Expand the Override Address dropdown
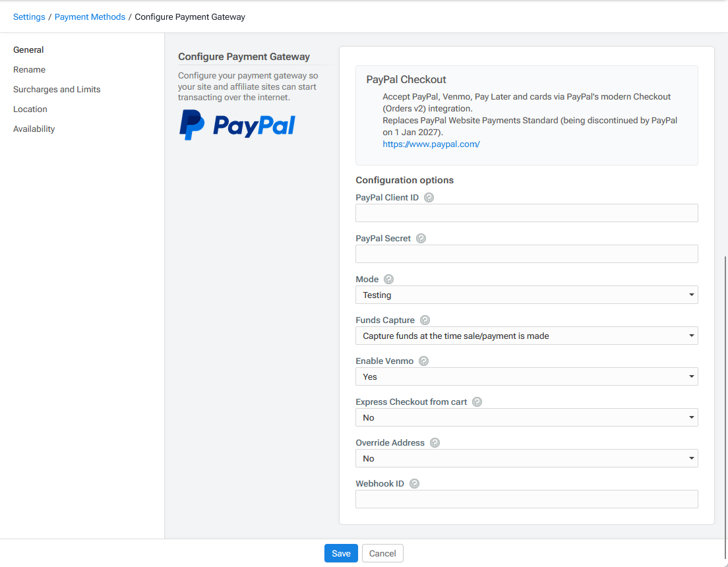The image size is (728, 567). (x=526, y=458)
